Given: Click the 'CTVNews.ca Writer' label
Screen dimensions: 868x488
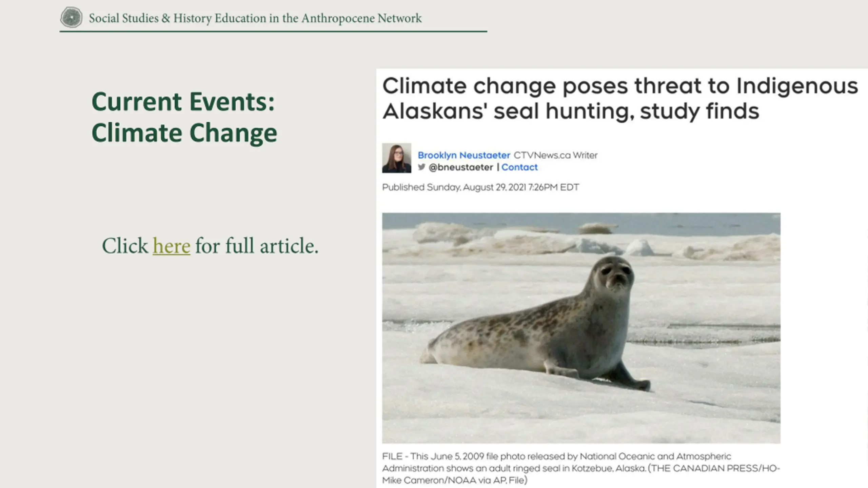Looking at the screenshot, I should click(x=555, y=155).
